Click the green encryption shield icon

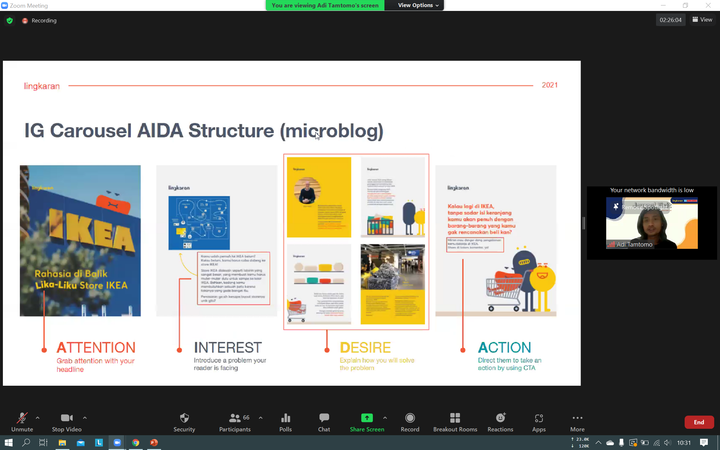pos(10,20)
